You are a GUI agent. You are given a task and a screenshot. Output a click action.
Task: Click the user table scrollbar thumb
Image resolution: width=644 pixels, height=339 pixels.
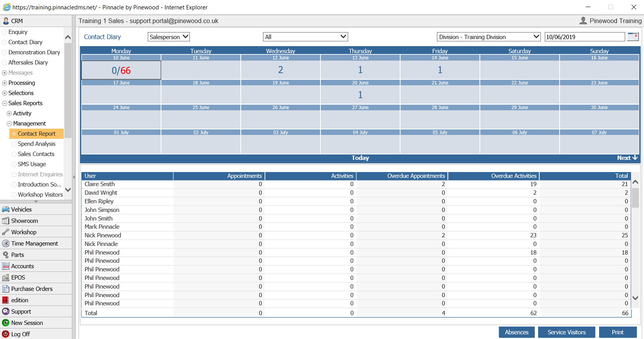point(635,197)
